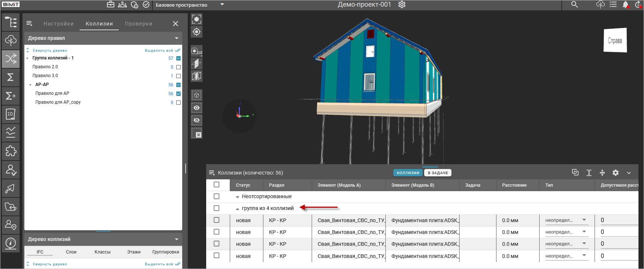This screenshot has height=269, width=644.
Task: Click the Свернуть дерево link in rules tree
Action: [49, 51]
